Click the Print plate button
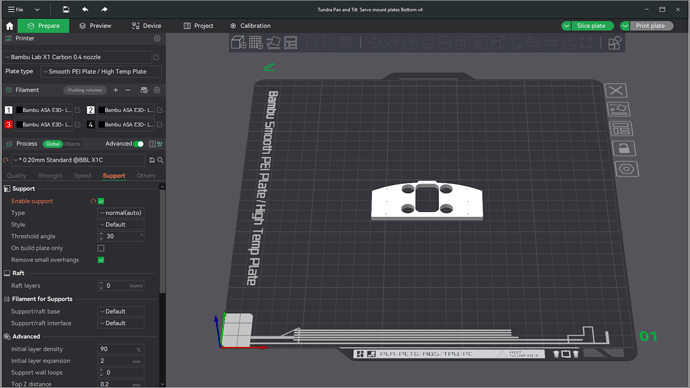Viewport: 690px width, 388px height. pos(650,26)
